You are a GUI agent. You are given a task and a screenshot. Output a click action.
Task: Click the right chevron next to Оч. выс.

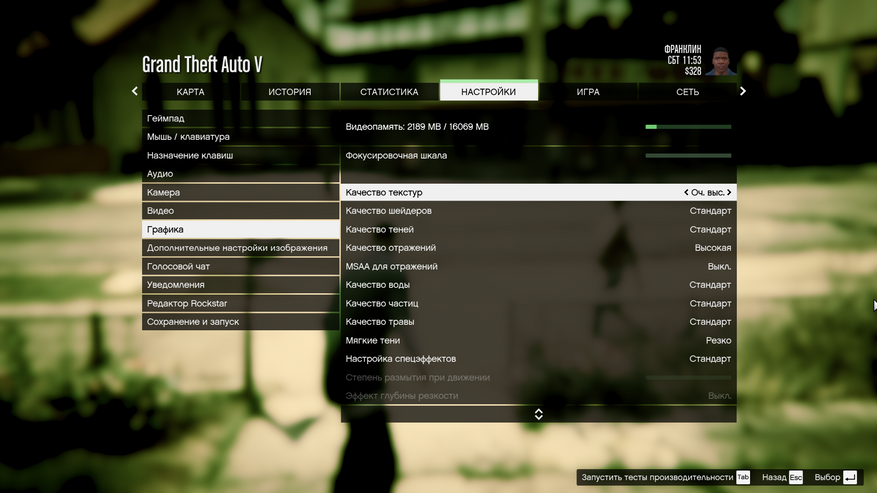pos(729,192)
